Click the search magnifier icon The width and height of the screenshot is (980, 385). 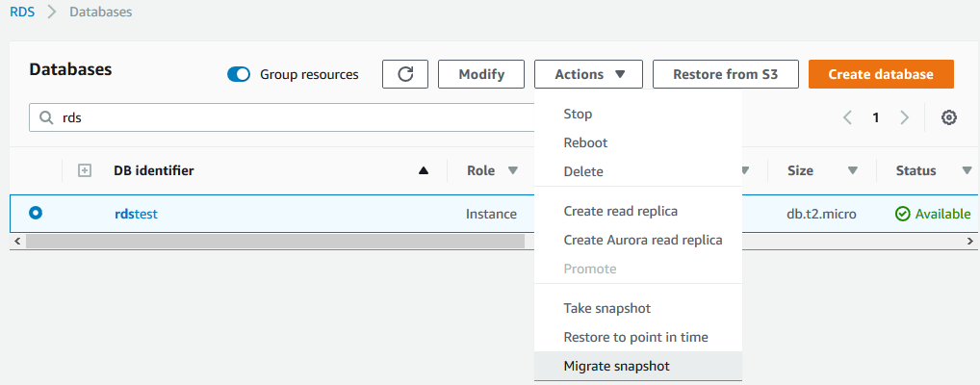point(46,117)
